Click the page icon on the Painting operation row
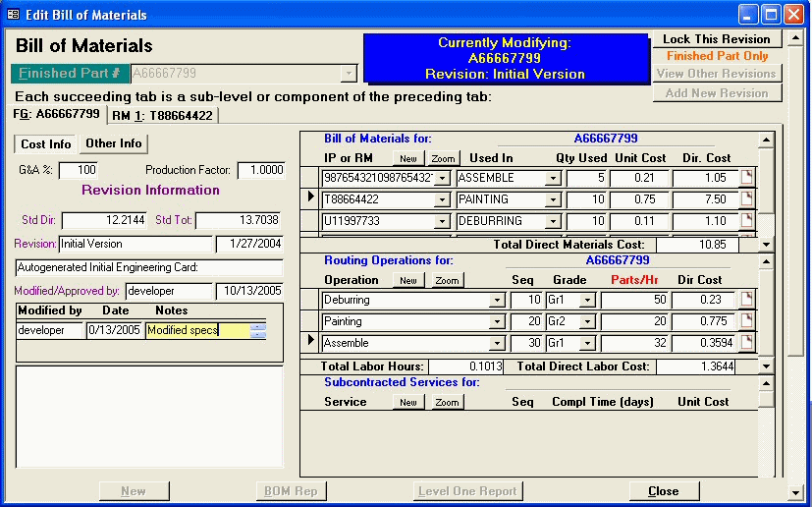The height and width of the screenshot is (507, 812). (747, 321)
